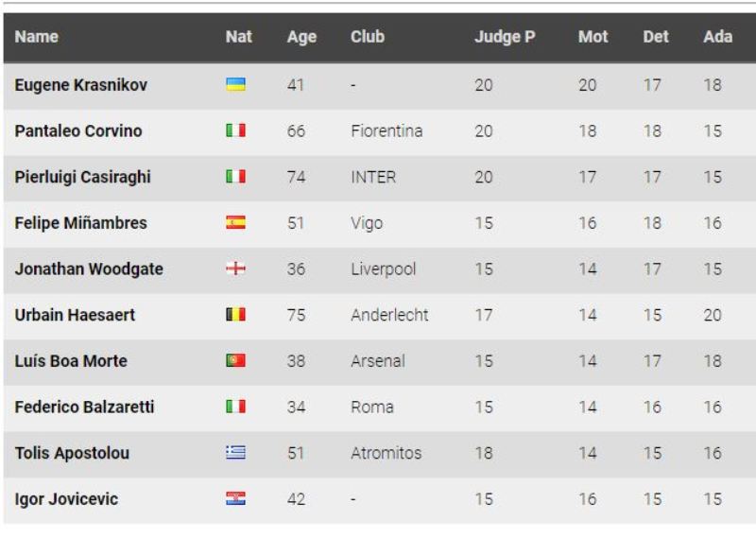The height and width of the screenshot is (538, 756).
Task: Click the Croatia flag beside Igor Jovicevic
Action: (x=236, y=499)
